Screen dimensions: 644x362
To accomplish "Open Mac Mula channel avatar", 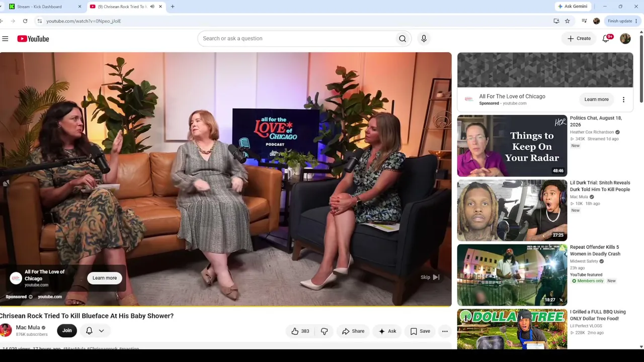I will point(6,330).
